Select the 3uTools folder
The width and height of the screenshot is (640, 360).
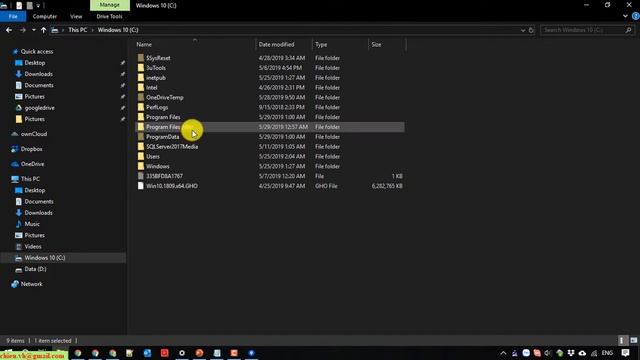click(x=156, y=68)
